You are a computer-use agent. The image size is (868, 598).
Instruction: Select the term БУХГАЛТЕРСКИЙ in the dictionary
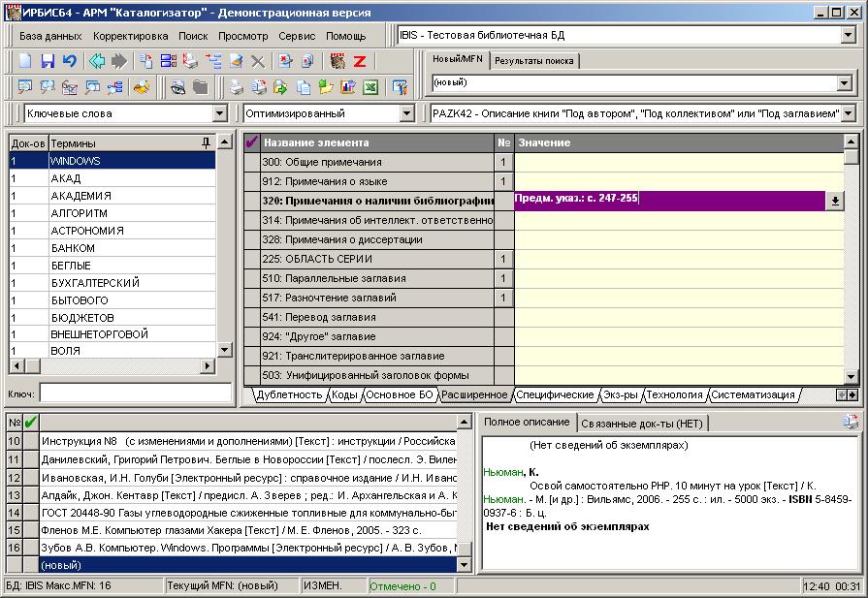coord(113,283)
